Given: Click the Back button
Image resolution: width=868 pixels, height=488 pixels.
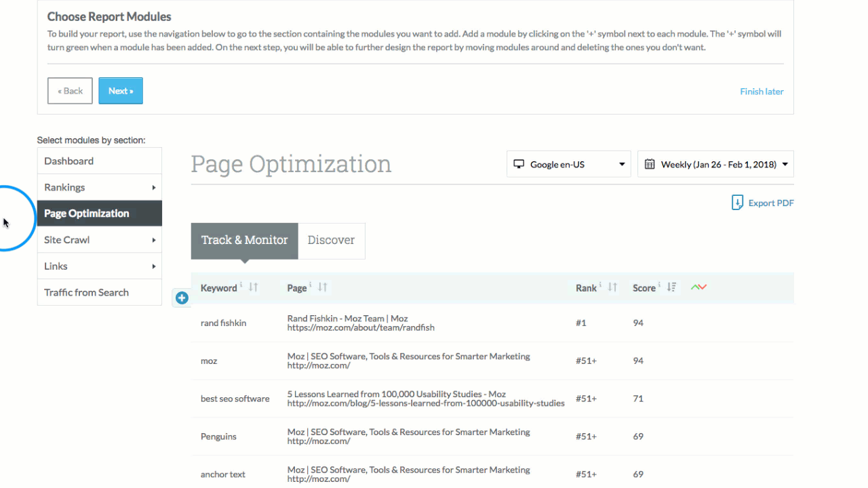Looking at the screenshot, I should point(70,91).
